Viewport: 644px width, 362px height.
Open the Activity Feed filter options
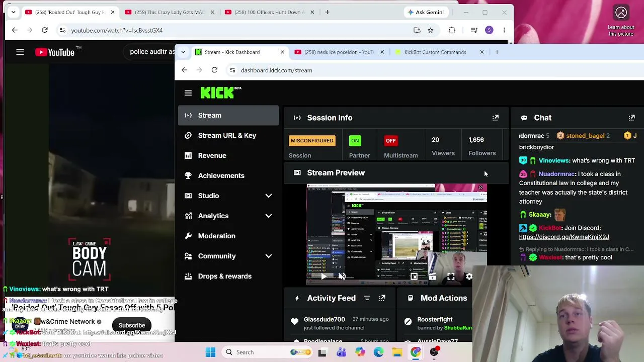pyautogui.click(x=367, y=298)
